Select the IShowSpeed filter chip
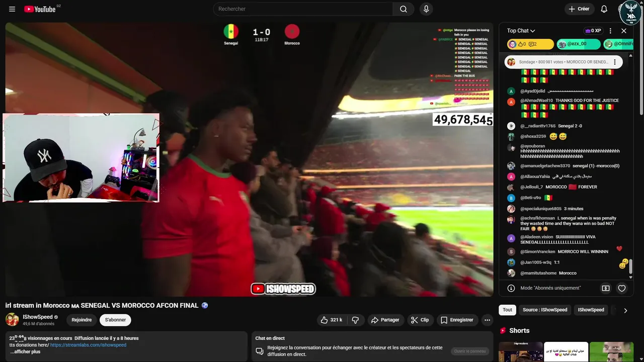Screen dimensions: 644x362 tap(591, 310)
